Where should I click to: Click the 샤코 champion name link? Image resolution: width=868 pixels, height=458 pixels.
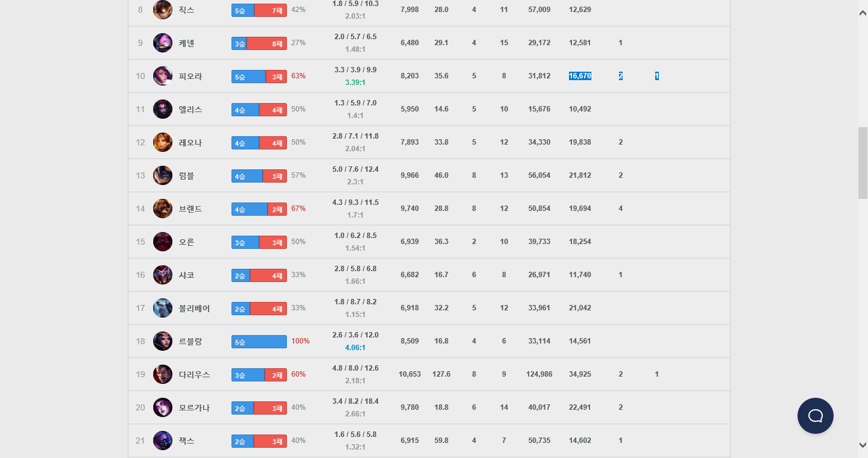(187, 275)
